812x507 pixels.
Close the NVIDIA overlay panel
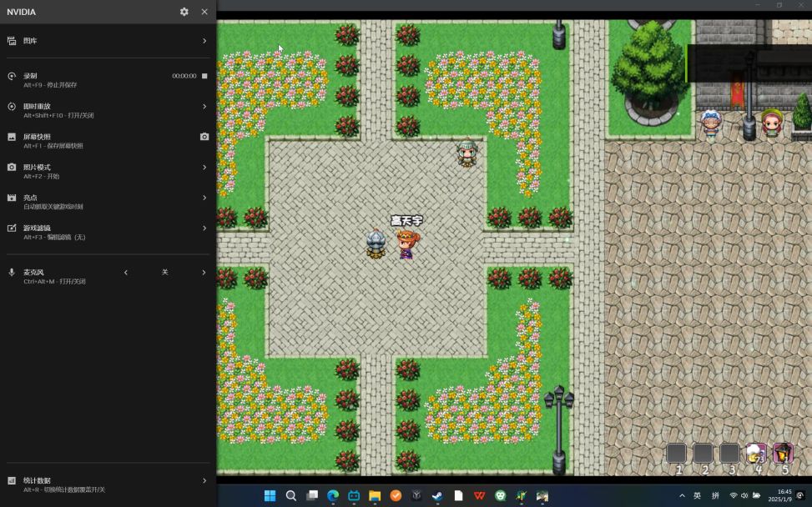pos(204,12)
